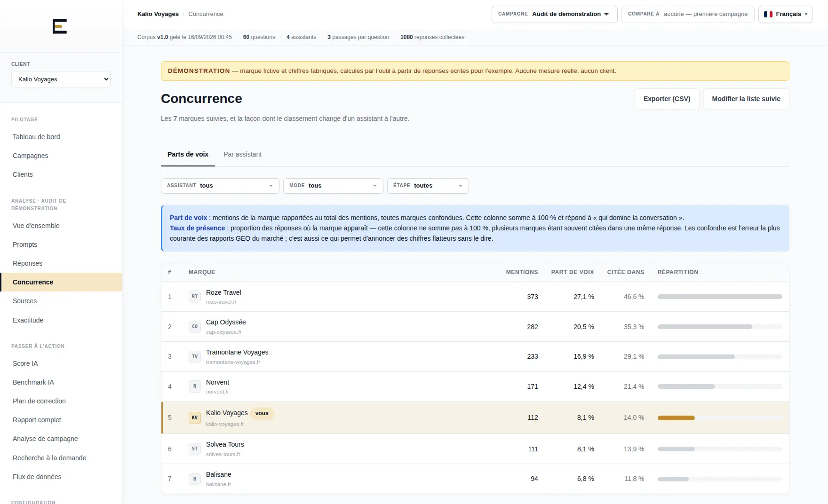
Task: Click the Kalio Voyages breadcrumb link
Action: [158, 14]
